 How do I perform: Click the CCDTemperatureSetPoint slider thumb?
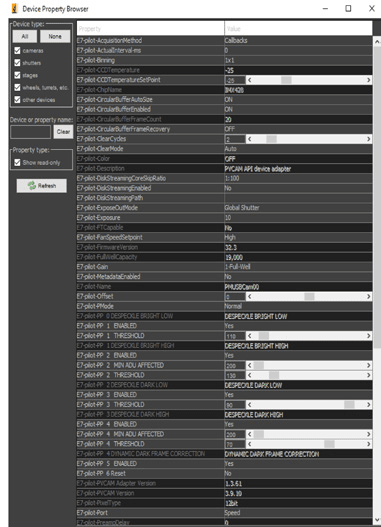pos(286,80)
